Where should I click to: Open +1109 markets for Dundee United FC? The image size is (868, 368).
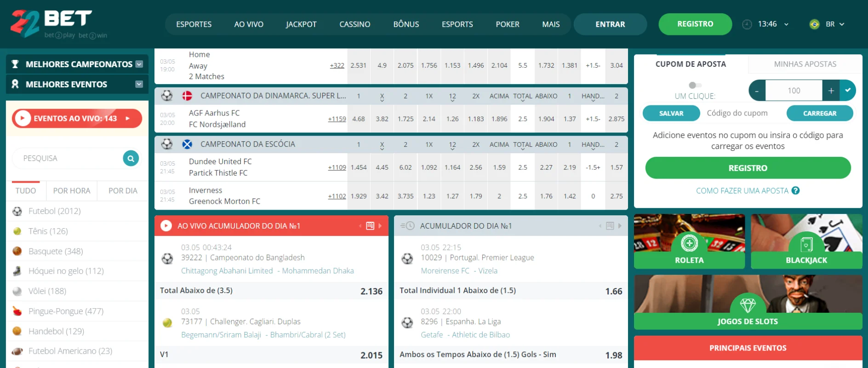337,167
